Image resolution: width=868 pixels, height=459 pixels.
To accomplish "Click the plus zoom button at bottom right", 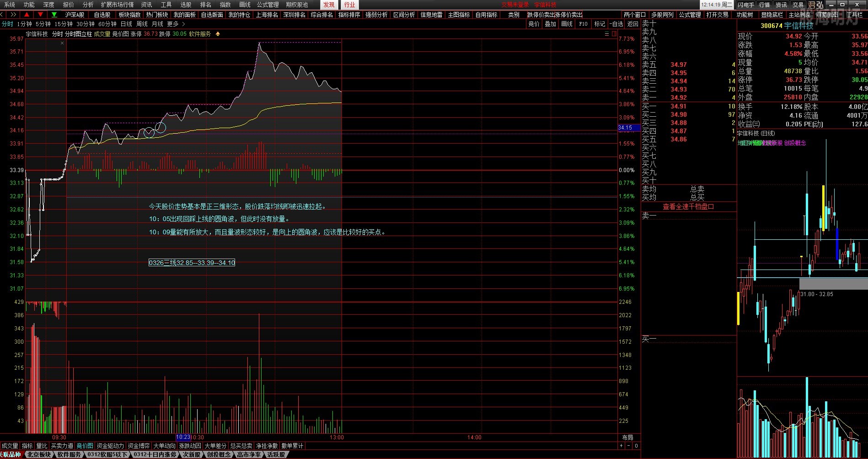I will tap(621, 446).
